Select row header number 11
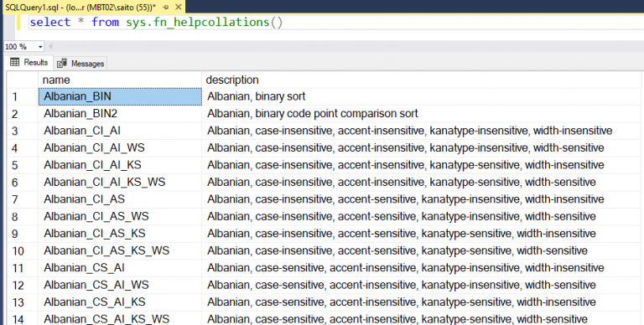The height and width of the screenshot is (325, 644). 22,268
